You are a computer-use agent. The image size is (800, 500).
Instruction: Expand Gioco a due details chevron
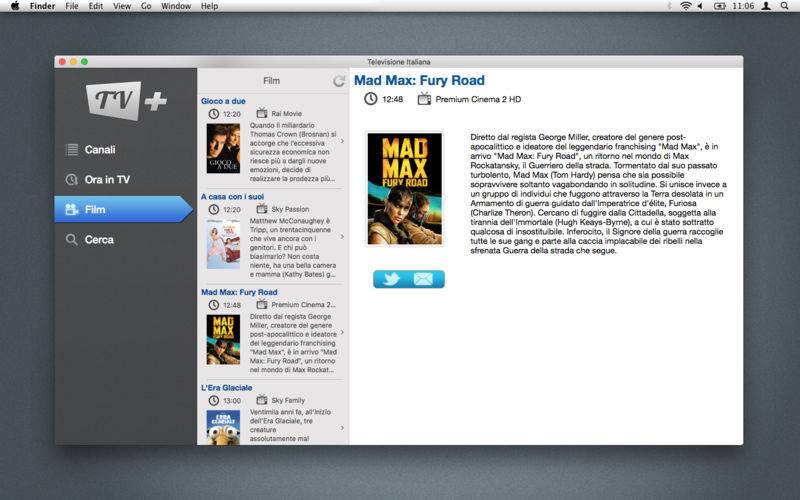pos(342,141)
